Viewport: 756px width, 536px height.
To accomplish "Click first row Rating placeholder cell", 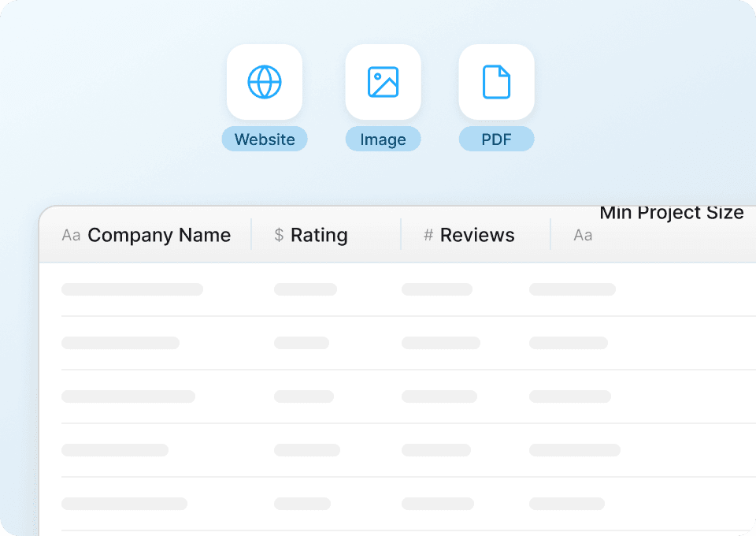I will tap(306, 289).
